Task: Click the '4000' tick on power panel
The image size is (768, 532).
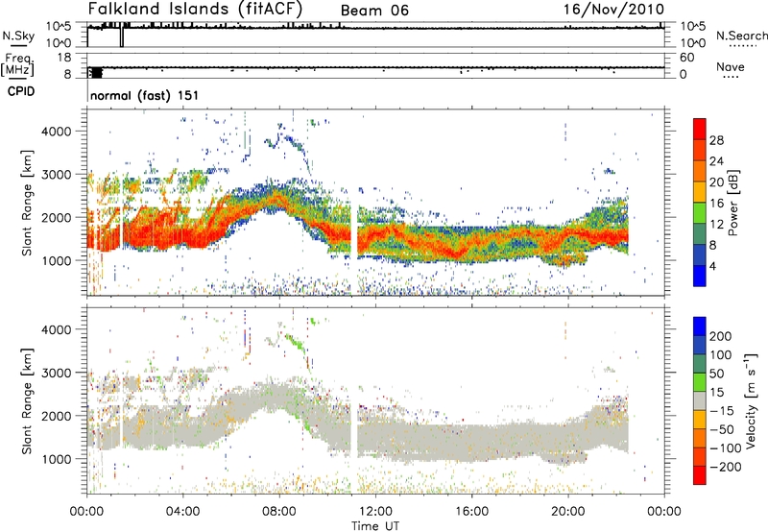Action: click(56, 132)
